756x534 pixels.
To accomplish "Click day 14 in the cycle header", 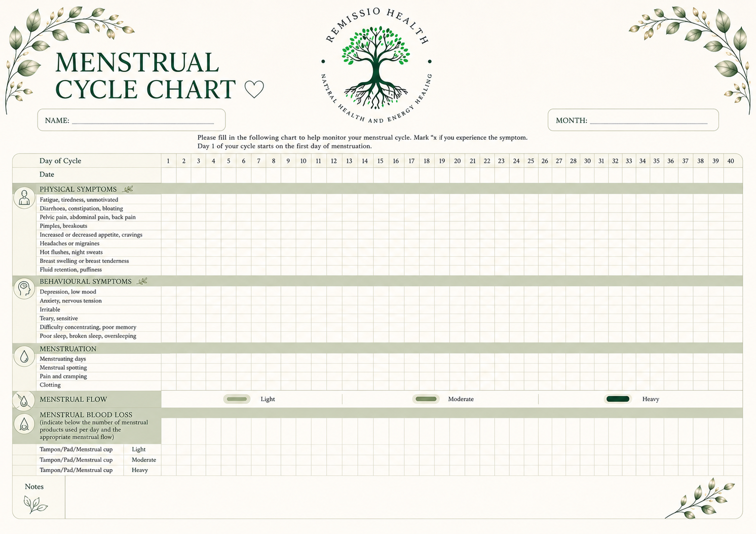I will coord(365,161).
